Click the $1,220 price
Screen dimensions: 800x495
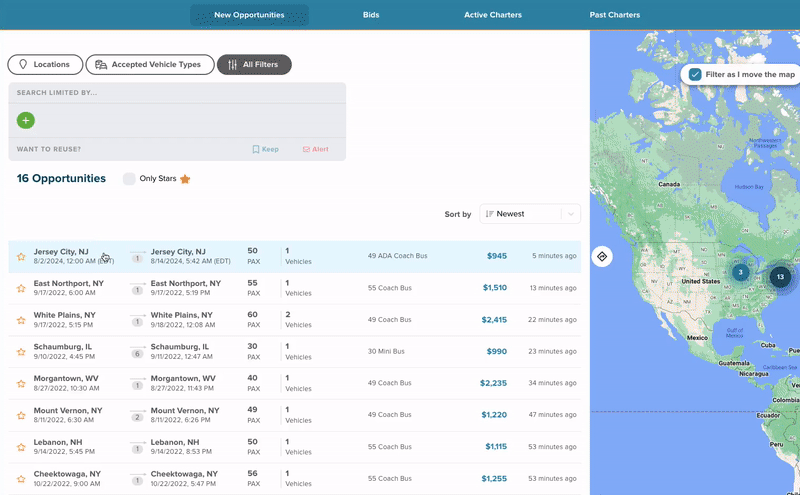click(x=494, y=415)
